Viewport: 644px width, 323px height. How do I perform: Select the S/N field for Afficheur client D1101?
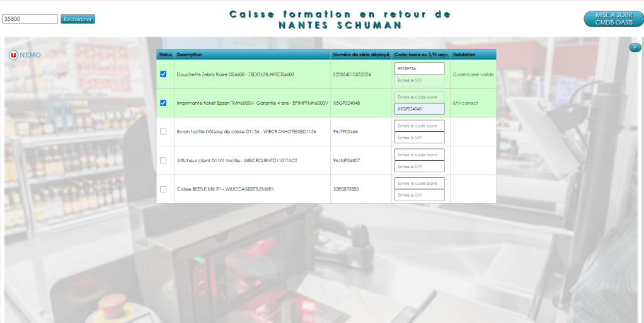click(x=419, y=167)
